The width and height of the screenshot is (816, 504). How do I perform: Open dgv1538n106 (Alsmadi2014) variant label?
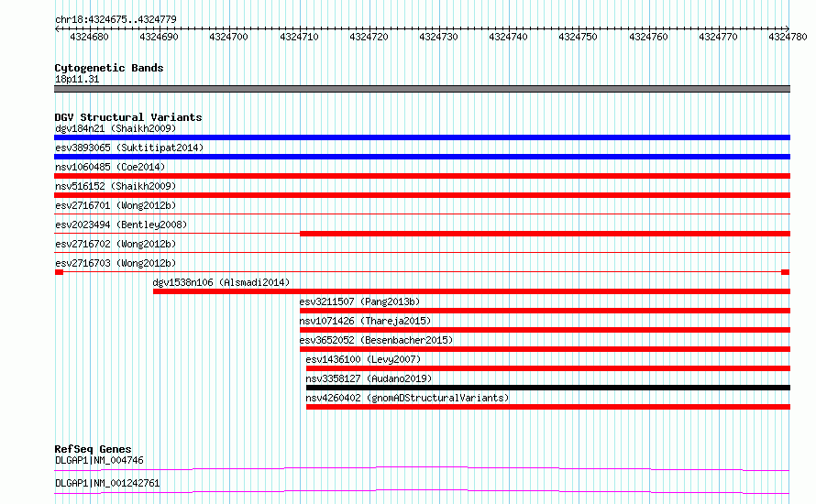221,282
